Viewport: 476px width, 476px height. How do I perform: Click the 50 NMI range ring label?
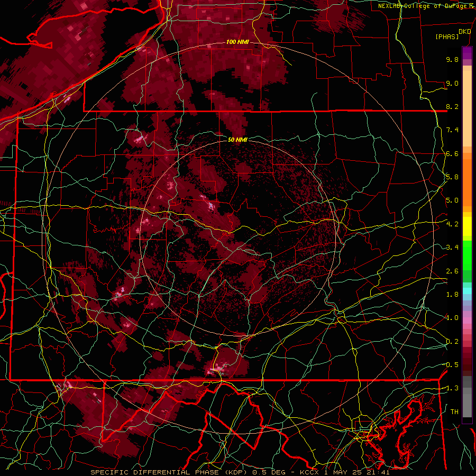pos(237,140)
